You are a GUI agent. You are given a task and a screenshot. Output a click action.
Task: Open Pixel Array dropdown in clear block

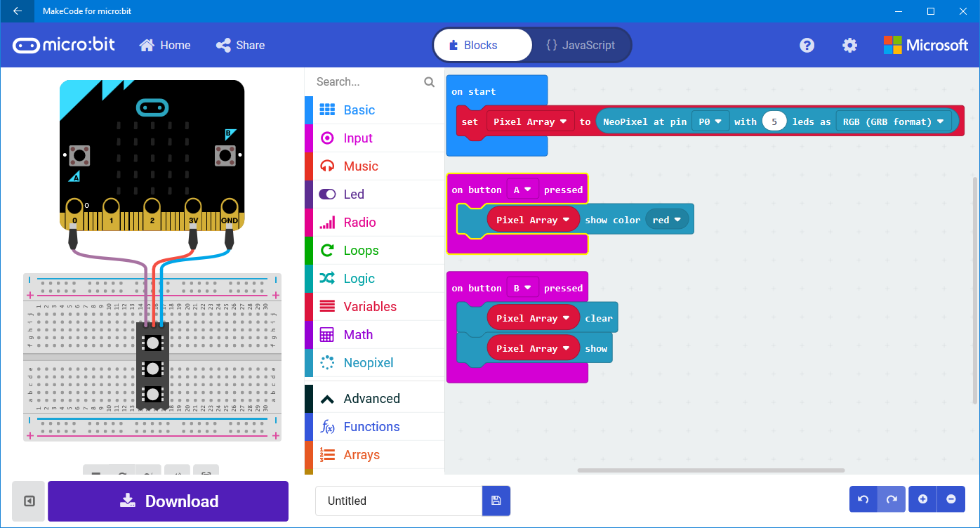click(x=534, y=318)
